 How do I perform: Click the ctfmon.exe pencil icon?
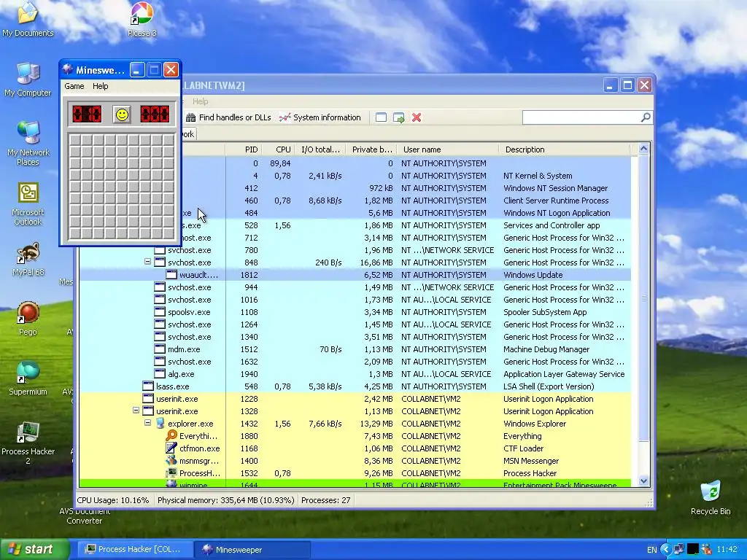(171, 448)
